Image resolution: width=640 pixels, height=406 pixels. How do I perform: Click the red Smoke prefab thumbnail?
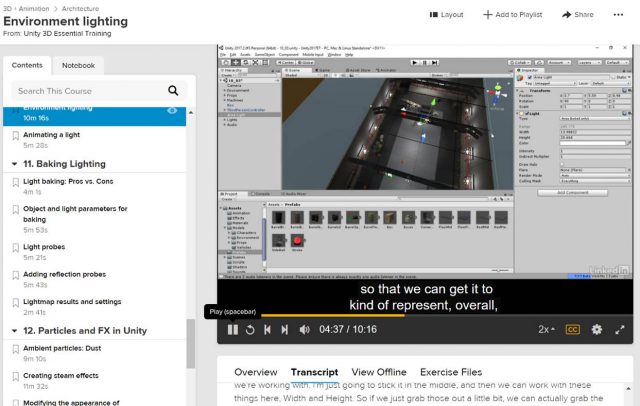click(x=297, y=240)
